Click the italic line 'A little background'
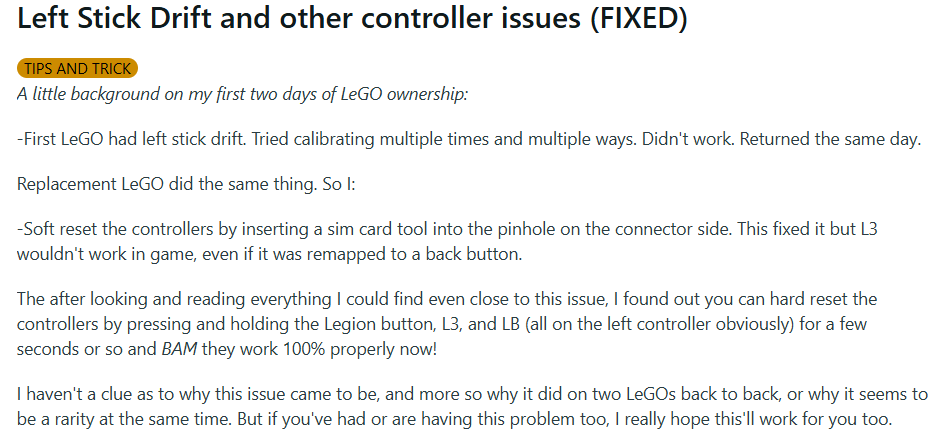Viewport: 939px width, 446px height. tap(242, 93)
